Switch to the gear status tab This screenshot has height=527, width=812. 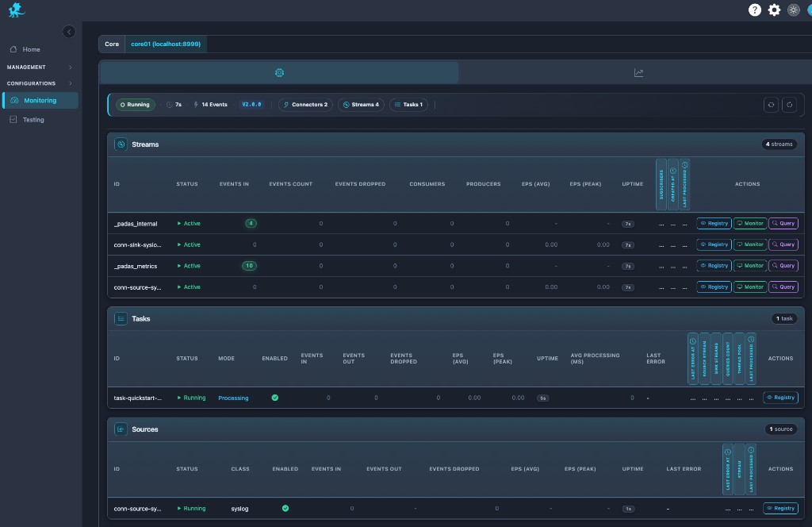pyautogui.click(x=279, y=72)
